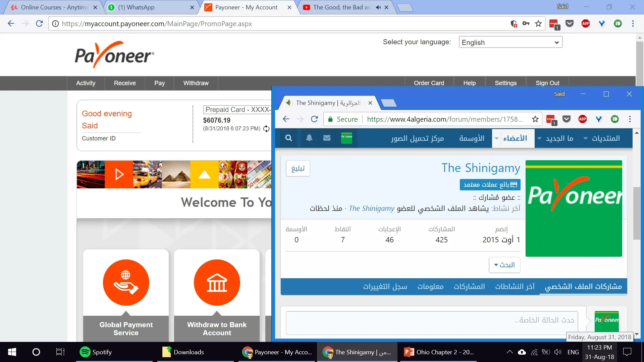644x362 pixels.
Task: Click the Global Payment Service icon
Action: [126, 283]
